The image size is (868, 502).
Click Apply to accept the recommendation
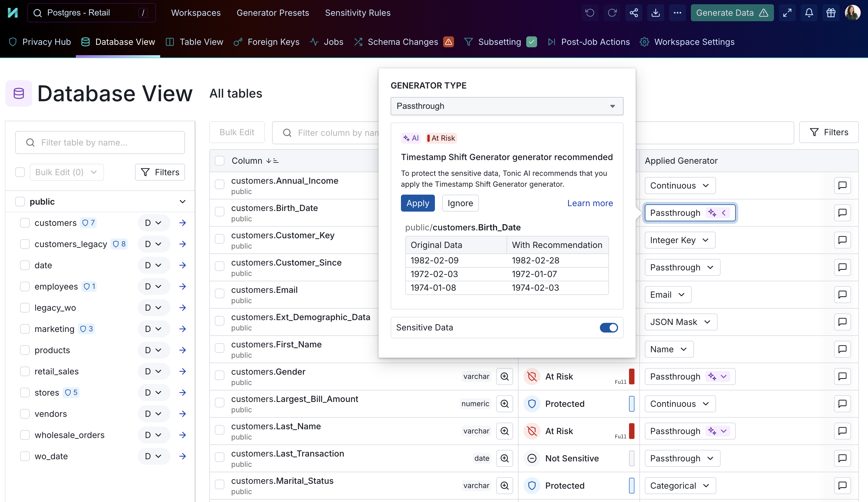[417, 203]
